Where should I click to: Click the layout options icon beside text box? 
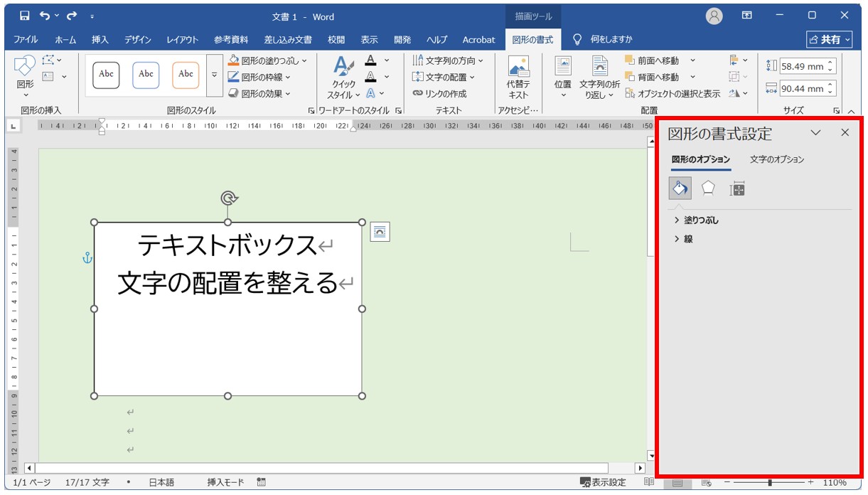(x=380, y=232)
